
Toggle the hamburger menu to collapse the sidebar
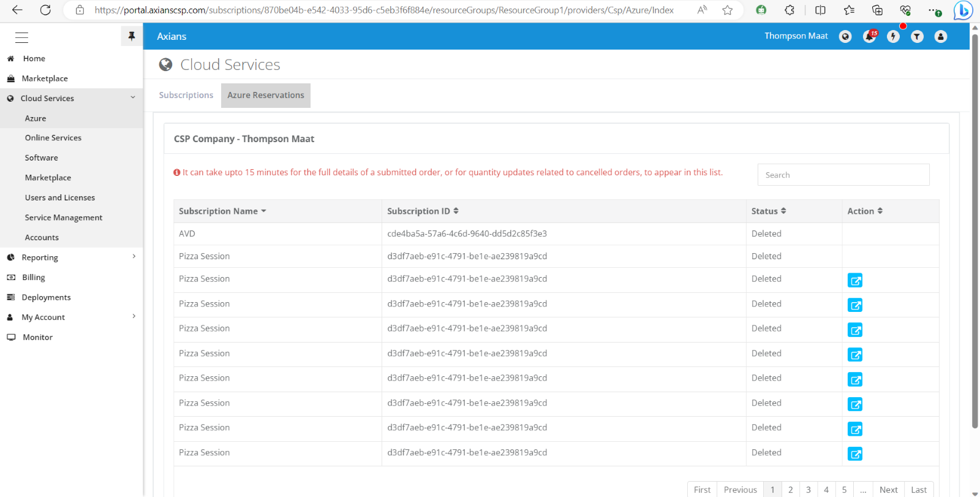(x=22, y=37)
